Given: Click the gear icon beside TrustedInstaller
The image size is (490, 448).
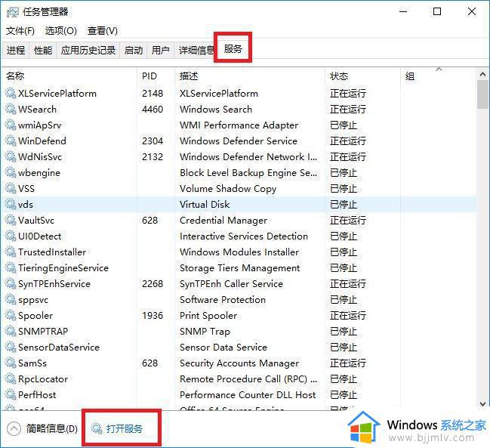Looking at the screenshot, I should click(11, 252).
